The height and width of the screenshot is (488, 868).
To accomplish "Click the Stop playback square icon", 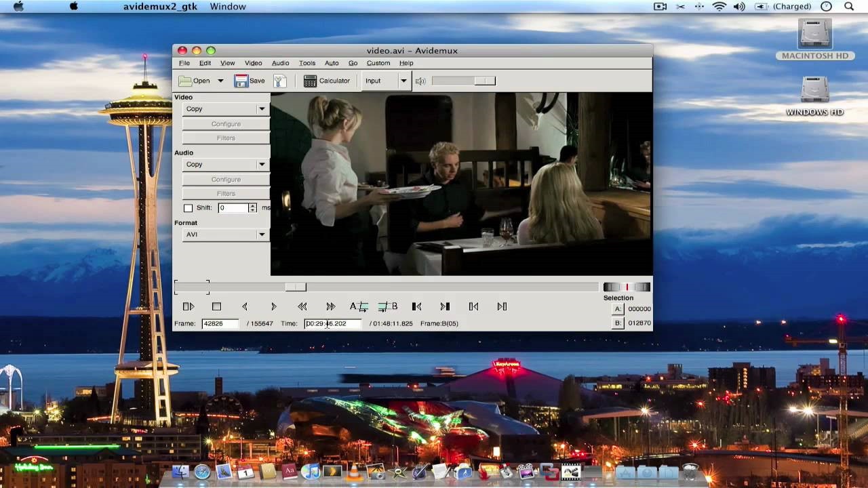I will tap(216, 307).
